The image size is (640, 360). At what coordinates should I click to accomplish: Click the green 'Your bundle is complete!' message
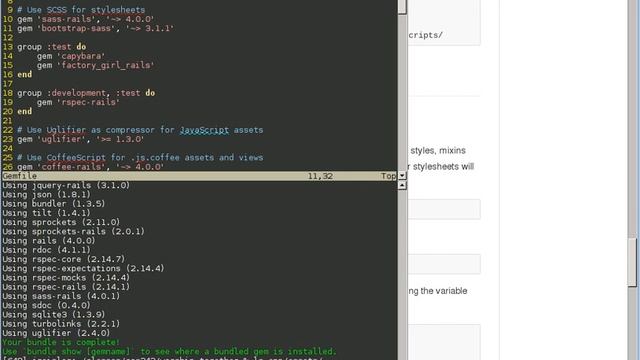61,342
